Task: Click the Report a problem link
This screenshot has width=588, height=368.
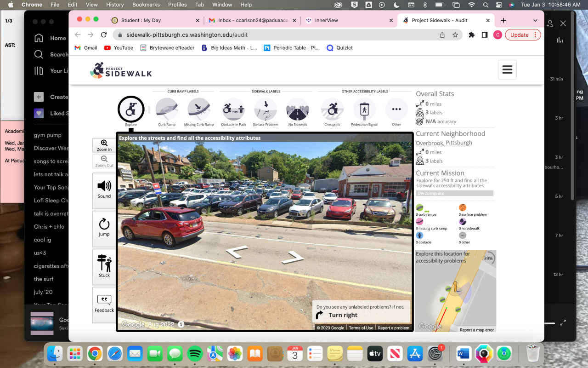Action: pos(394,328)
